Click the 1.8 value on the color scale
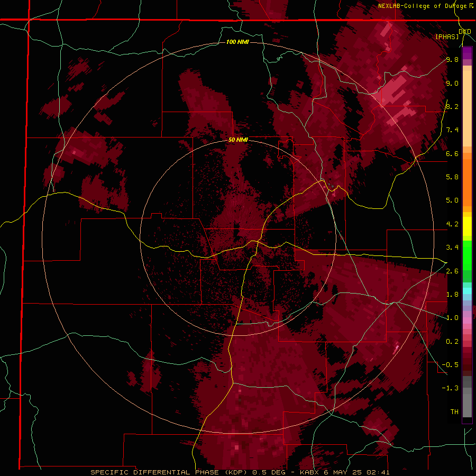476x476 pixels. (452, 295)
